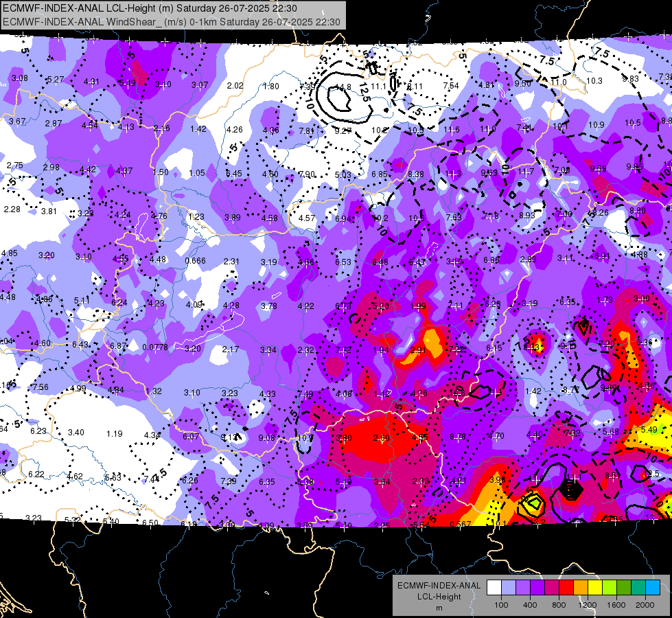This screenshot has width=672, height=618.
Task: Click the legend value 100
Action: coord(501,605)
